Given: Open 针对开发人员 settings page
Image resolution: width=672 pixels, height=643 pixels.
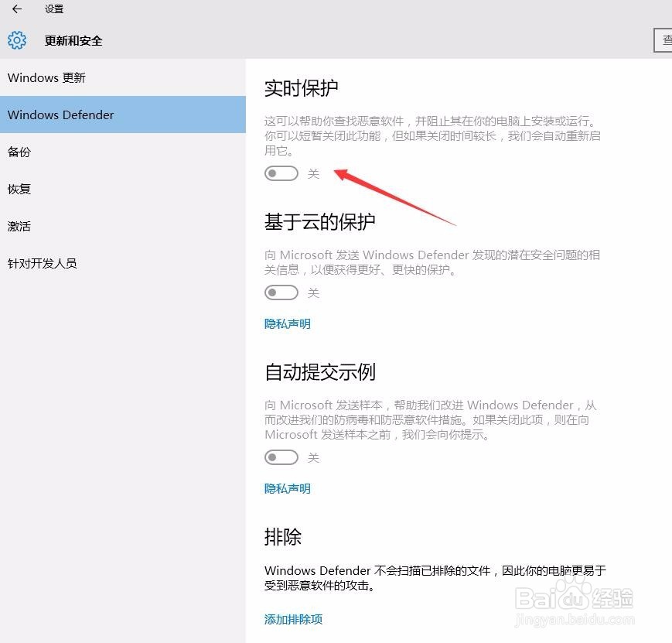Looking at the screenshot, I should click(x=123, y=263).
